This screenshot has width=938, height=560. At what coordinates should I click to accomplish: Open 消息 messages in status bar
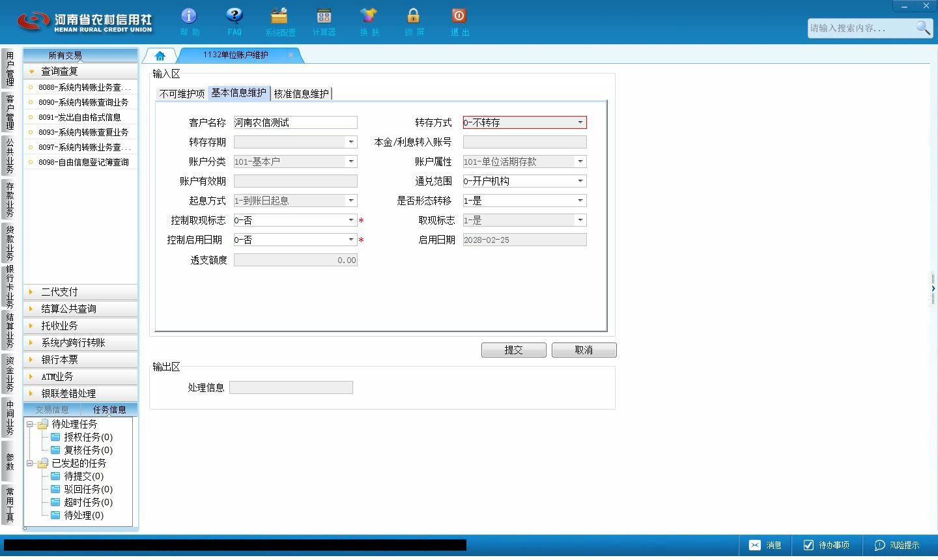765,545
